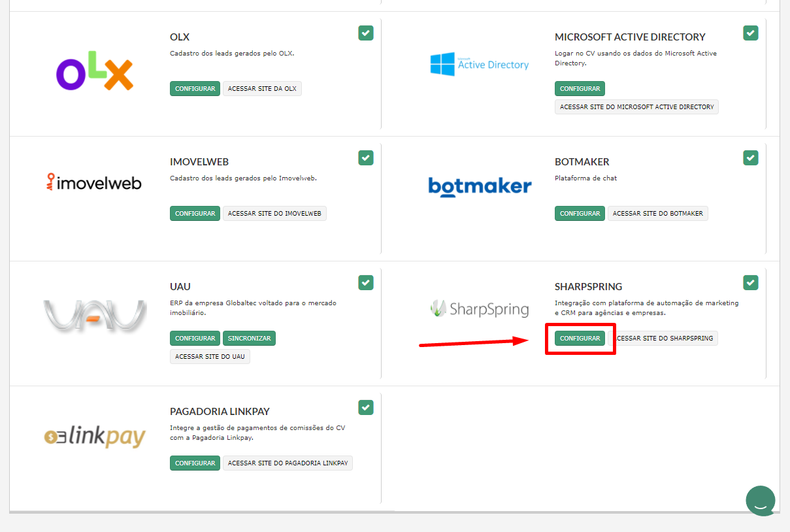
Task: Click the PAGADORIA LINKPAY heading
Action: point(220,412)
